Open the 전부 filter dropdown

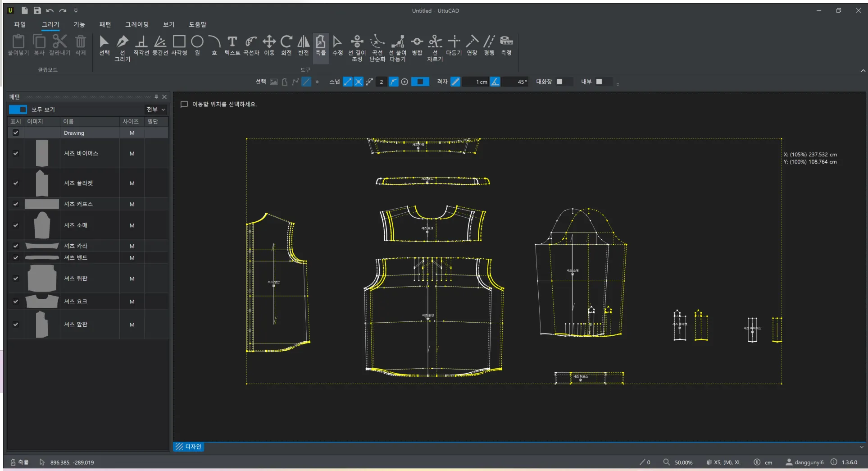tap(156, 110)
